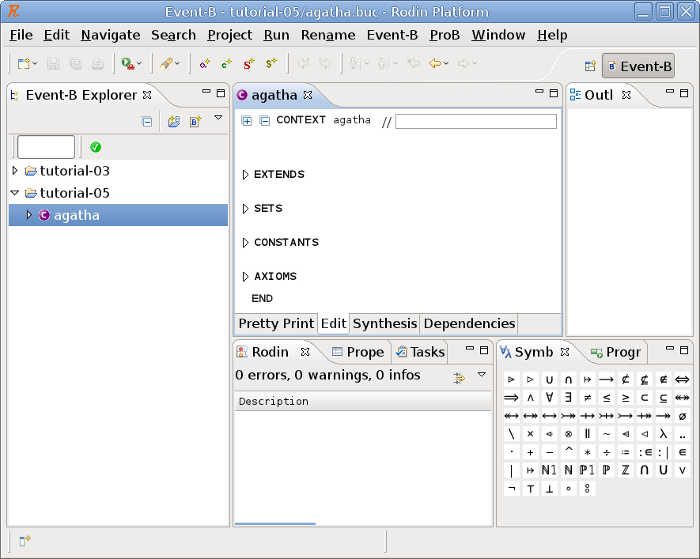The image size is (700, 559).
Task: Insert the subset-or-equal ⊆ symbol
Action: [663, 397]
